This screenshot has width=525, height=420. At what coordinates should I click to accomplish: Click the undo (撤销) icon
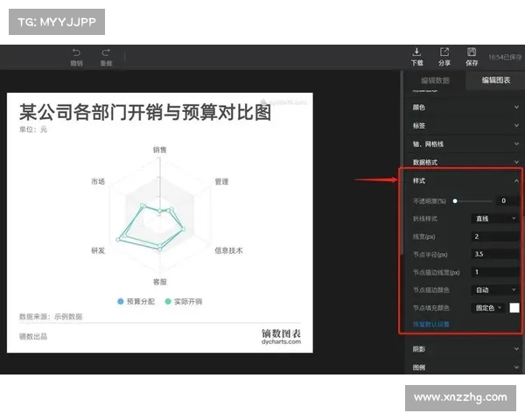[x=76, y=52]
